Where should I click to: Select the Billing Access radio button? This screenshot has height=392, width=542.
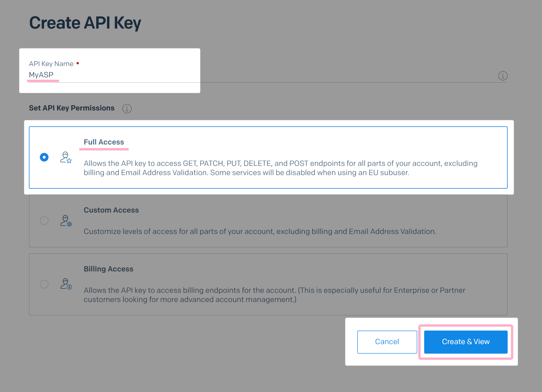(44, 284)
